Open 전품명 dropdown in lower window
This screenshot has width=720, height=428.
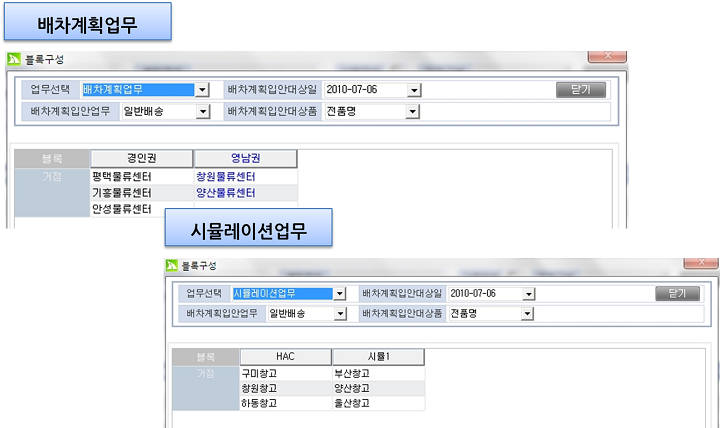(527, 314)
